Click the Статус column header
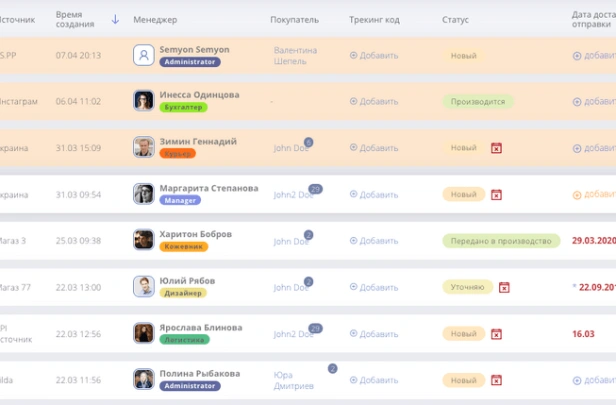Viewport: 616px width, 405px height. (456, 19)
